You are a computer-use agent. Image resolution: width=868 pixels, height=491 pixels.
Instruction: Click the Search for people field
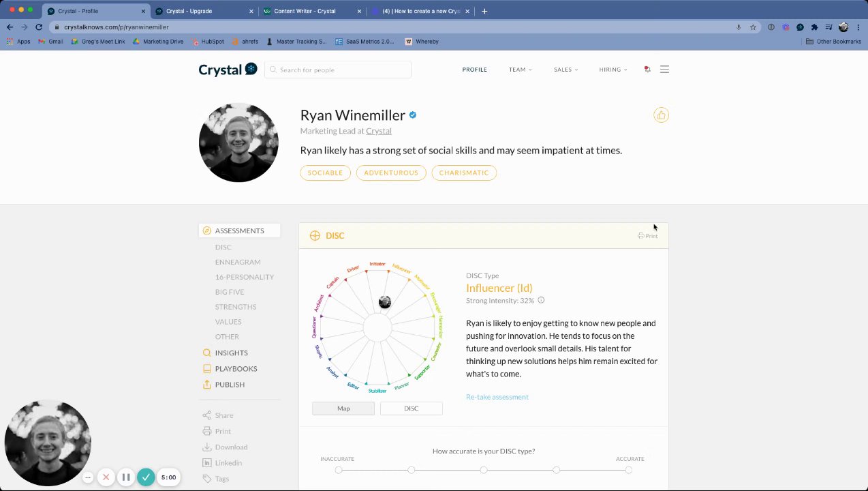click(338, 70)
